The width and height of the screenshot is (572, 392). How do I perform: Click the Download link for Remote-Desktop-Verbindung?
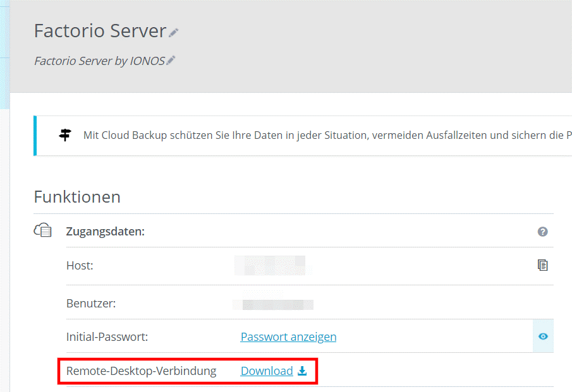[267, 371]
